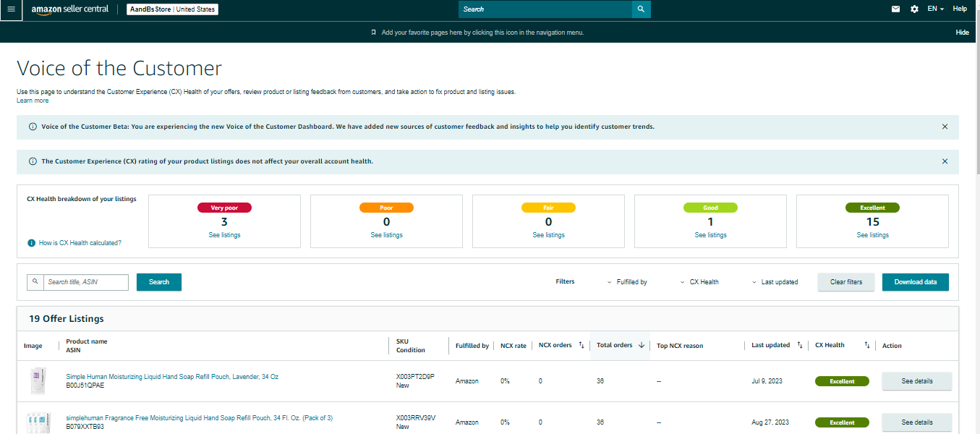
Task: Click the Very poor red badge
Action: (224, 208)
